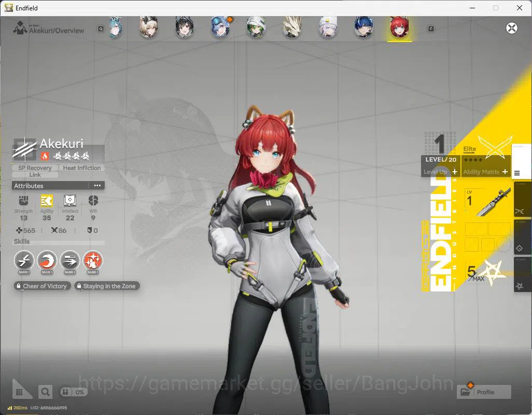Select the highlighted Agility attribute icon
The image size is (532, 415).
(x=47, y=201)
